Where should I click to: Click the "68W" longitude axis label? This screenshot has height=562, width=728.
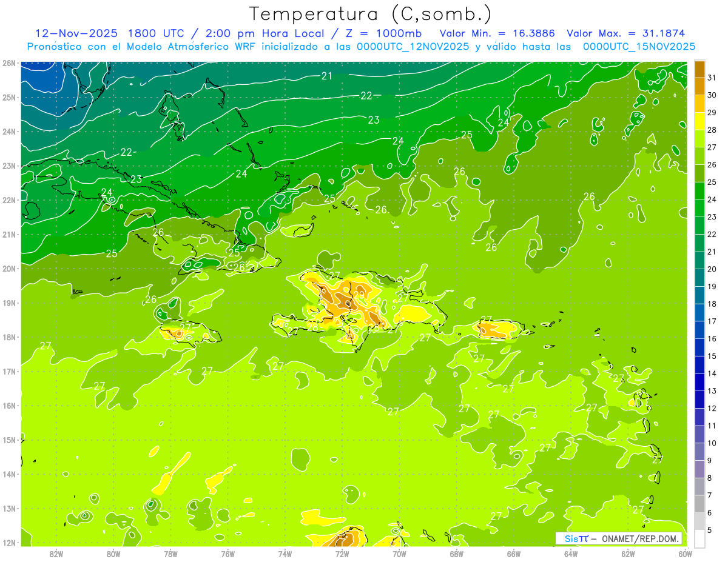click(456, 553)
